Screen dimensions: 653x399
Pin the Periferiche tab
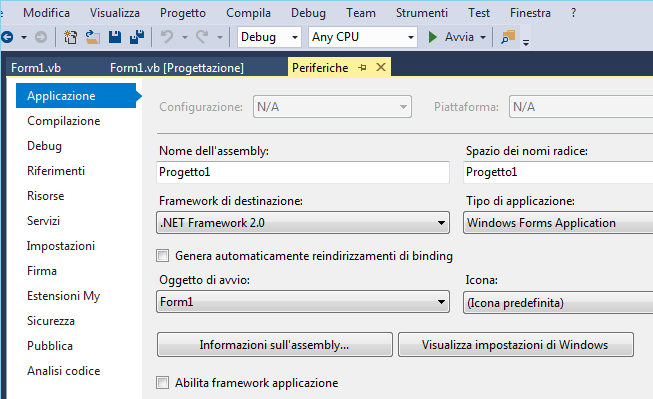pos(362,67)
